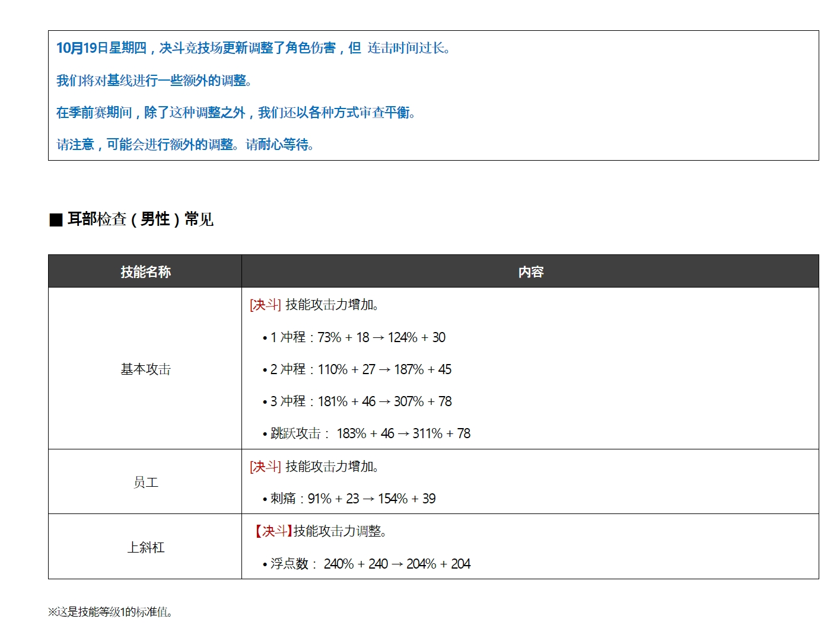Click the footnote '※这是技能等级1的标准值'
Image resolution: width=840 pixels, height=635 pixels.
point(110,612)
